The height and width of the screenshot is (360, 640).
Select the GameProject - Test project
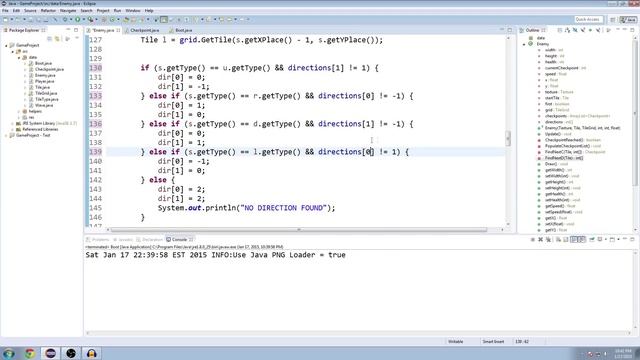pyautogui.click(x=33, y=135)
